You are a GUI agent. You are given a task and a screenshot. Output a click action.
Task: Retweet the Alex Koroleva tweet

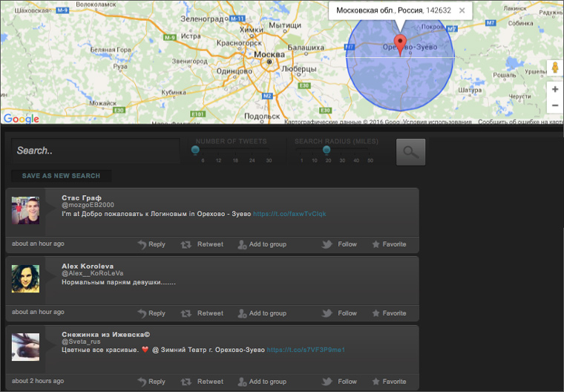202,313
